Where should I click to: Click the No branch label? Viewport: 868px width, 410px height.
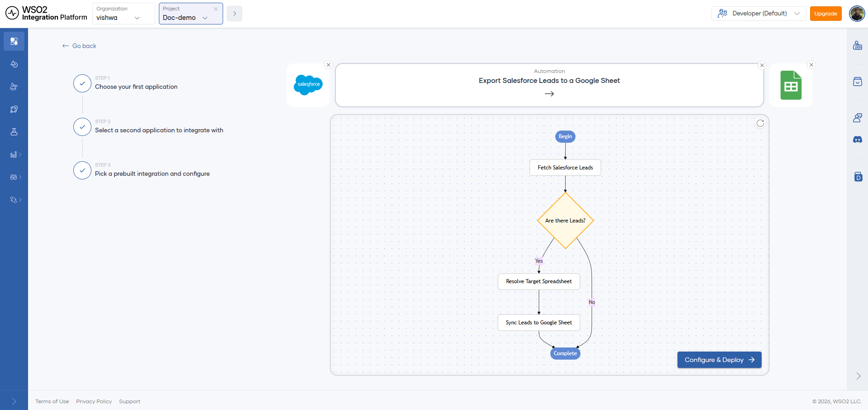point(592,302)
